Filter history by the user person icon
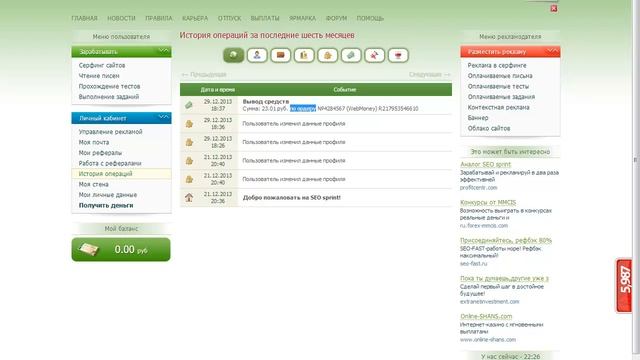Image resolution: width=640 pixels, height=360 pixels. (257, 55)
